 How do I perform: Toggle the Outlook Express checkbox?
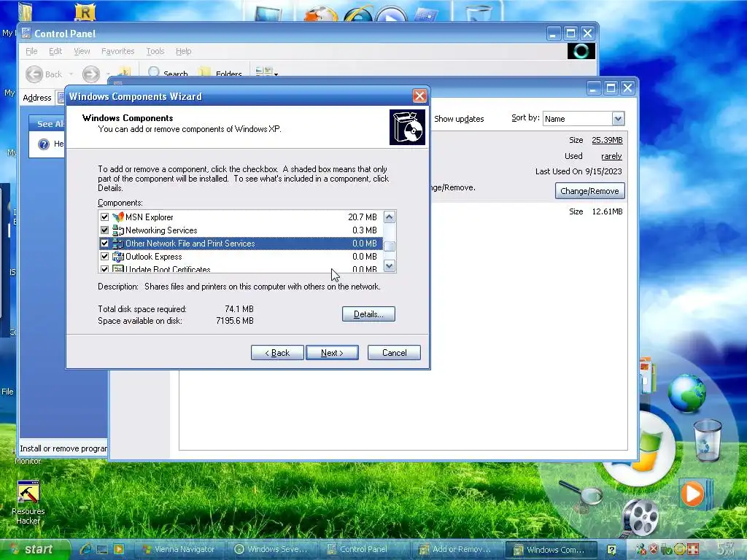pos(105,257)
